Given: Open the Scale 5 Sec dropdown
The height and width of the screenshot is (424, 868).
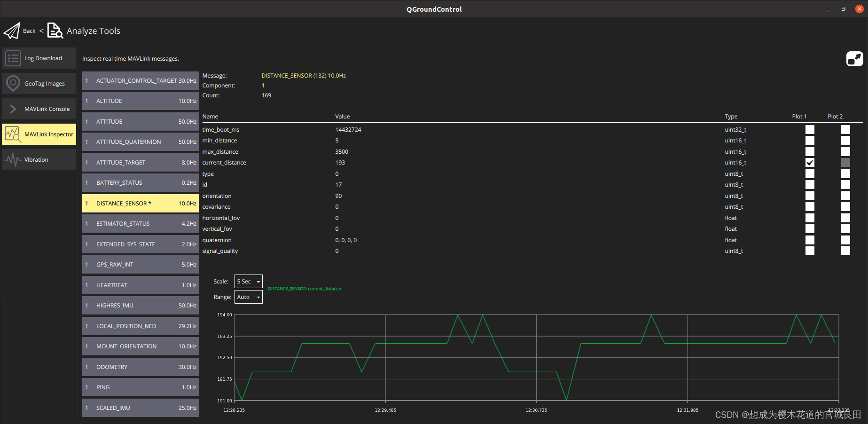Looking at the screenshot, I should (x=249, y=282).
